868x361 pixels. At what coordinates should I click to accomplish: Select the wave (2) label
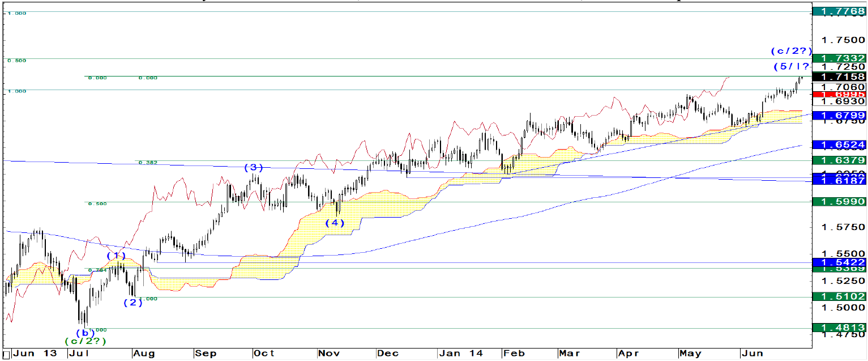[133, 302]
